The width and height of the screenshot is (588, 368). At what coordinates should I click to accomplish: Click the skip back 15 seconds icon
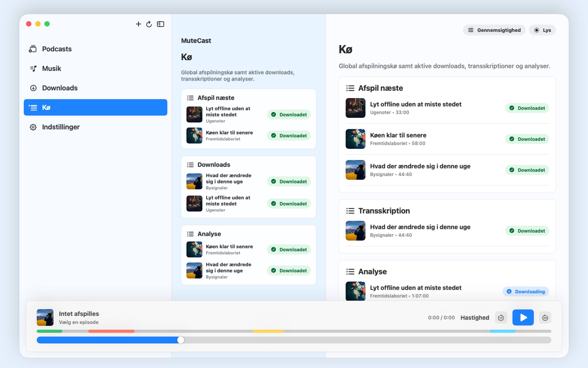click(x=501, y=317)
